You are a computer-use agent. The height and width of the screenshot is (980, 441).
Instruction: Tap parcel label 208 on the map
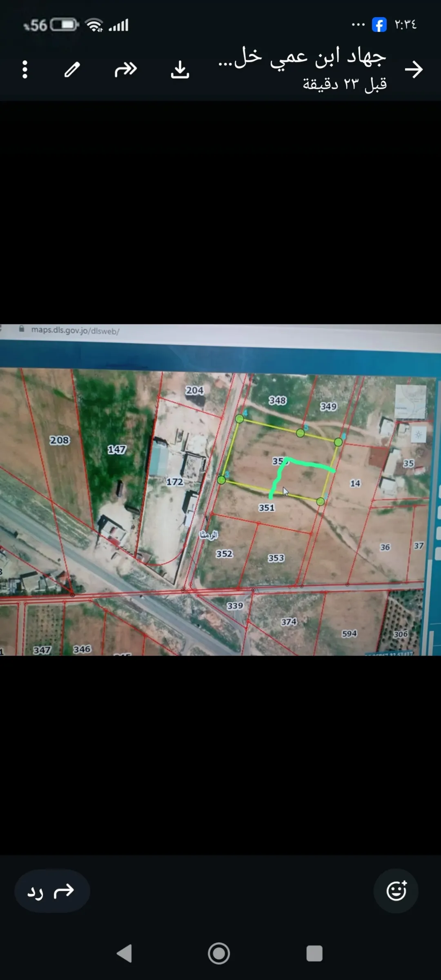tap(60, 440)
